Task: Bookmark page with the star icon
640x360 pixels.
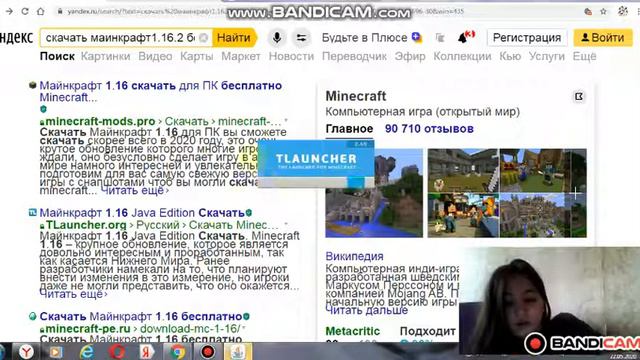Action: point(604,11)
